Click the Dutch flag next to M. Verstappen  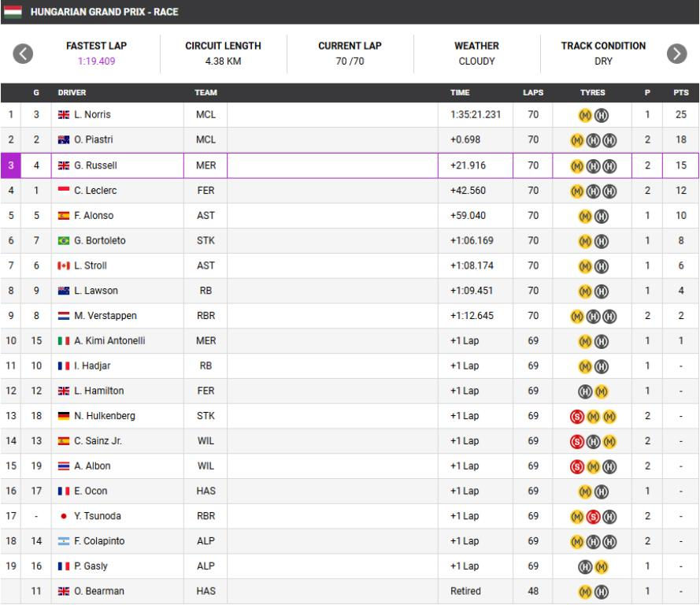coord(64,316)
